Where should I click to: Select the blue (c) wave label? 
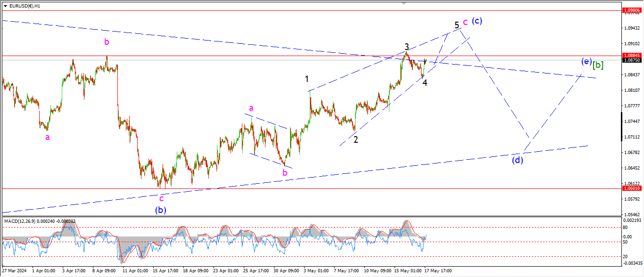click(x=477, y=21)
